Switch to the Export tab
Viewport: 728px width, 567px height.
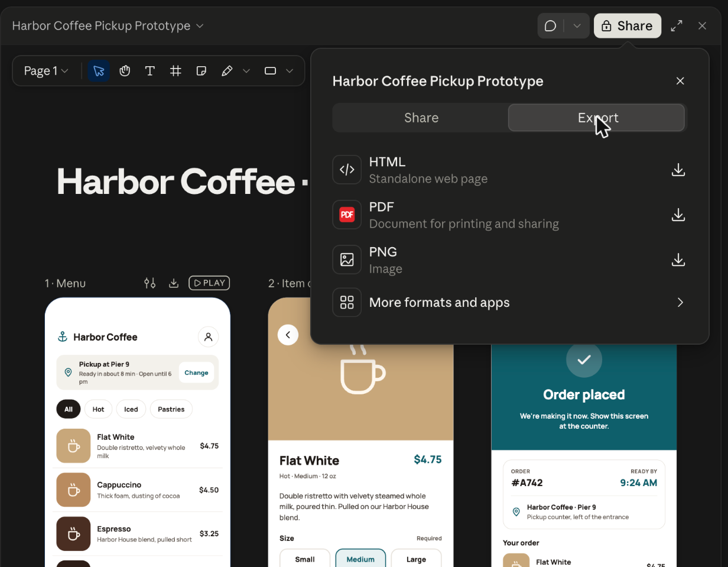click(x=596, y=118)
